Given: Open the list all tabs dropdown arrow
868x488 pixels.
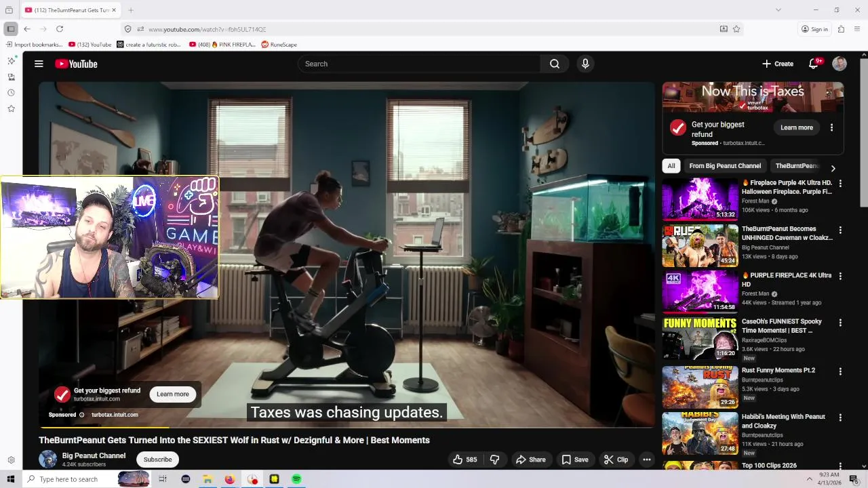Looking at the screenshot, I should (x=778, y=9).
